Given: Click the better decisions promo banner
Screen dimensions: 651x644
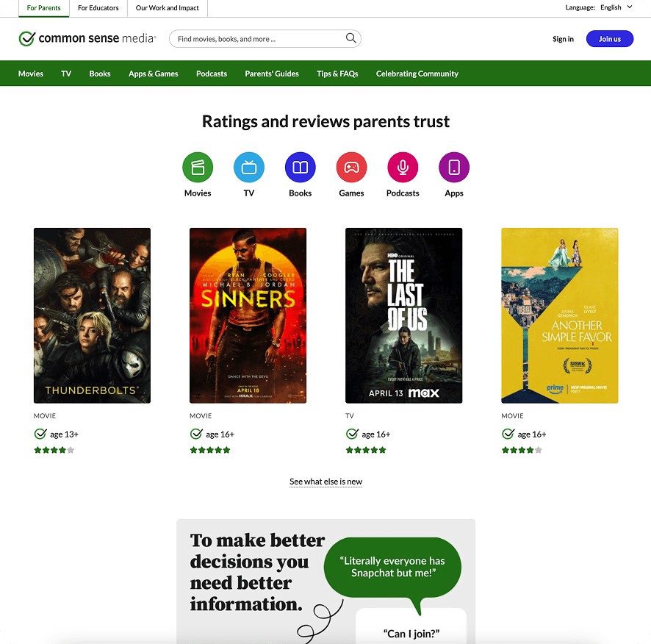Looking at the screenshot, I should pos(326,582).
